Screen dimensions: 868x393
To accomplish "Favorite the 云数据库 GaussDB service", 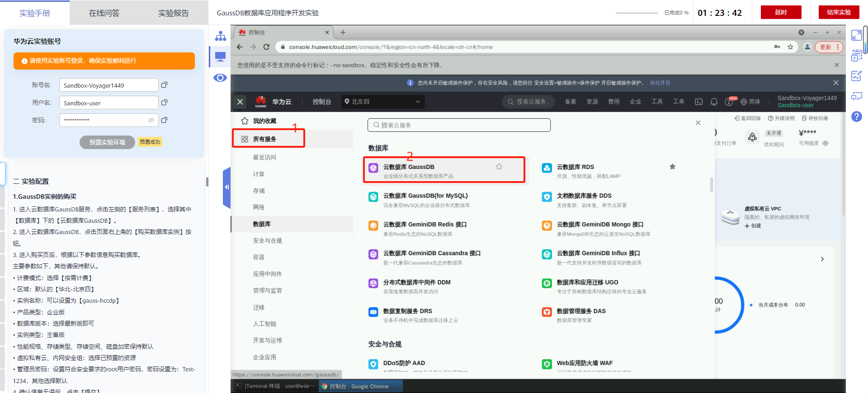I will coord(499,167).
